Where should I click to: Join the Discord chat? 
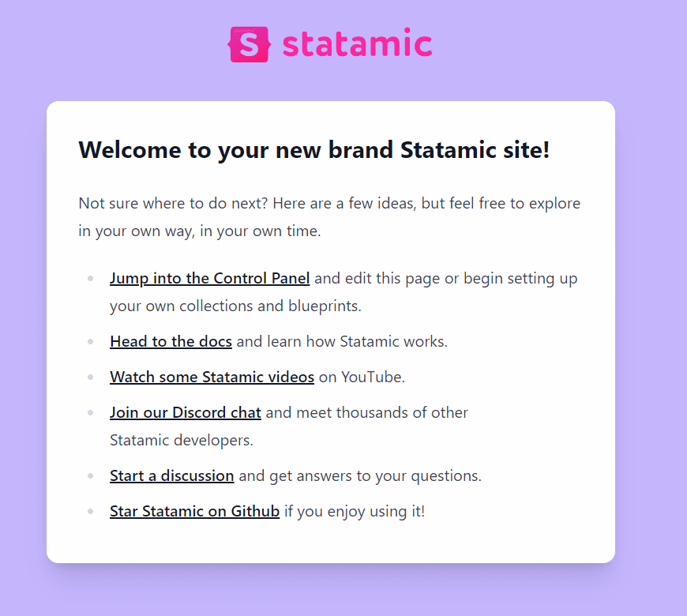click(x=185, y=412)
